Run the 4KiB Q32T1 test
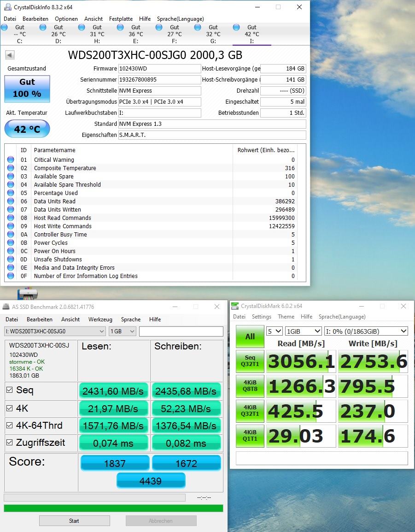 [x=250, y=411]
